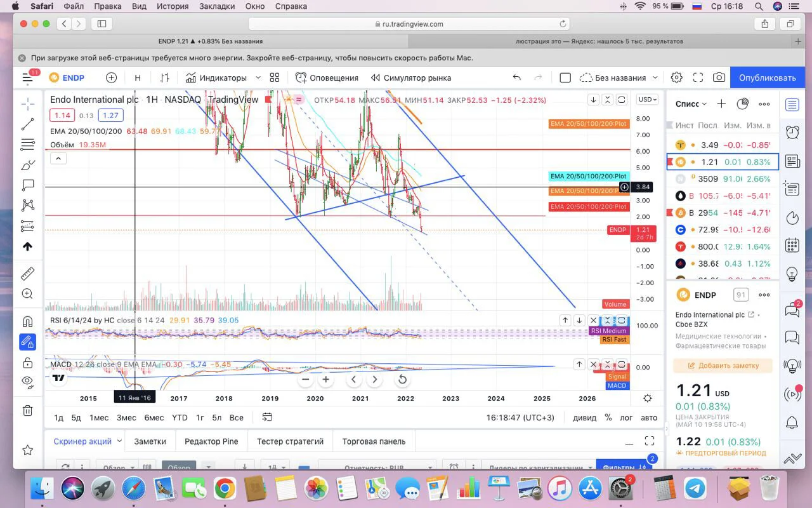Open the economic calendar panel
This screenshot has height=508, width=812.
coord(792,245)
